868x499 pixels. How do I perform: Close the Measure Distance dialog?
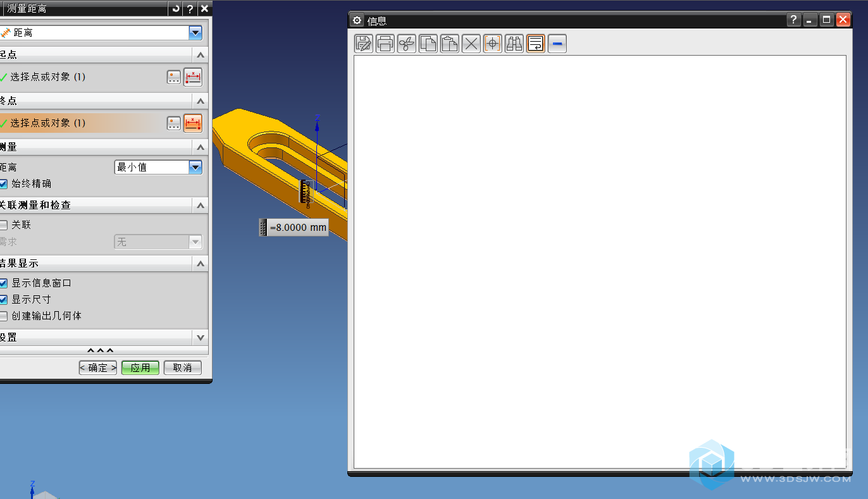tap(204, 8)
